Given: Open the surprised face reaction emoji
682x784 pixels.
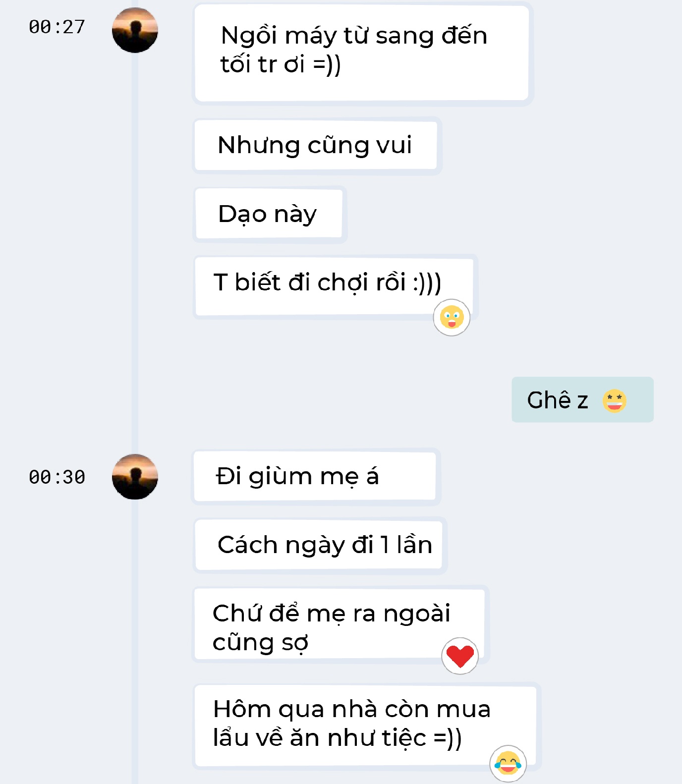Looking at the screenshot, I should [452, 318].
